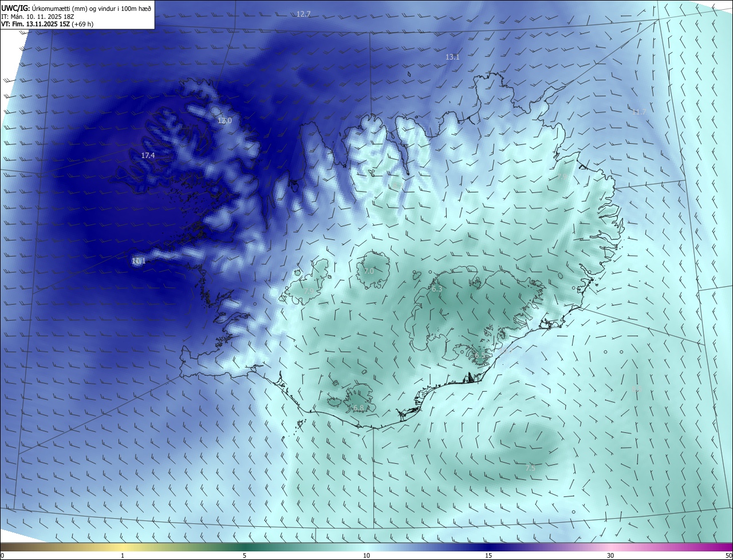This screenshot has width=733, height=560.
Task: Click the colorbar tick label 0
Action: coord(2,555)
